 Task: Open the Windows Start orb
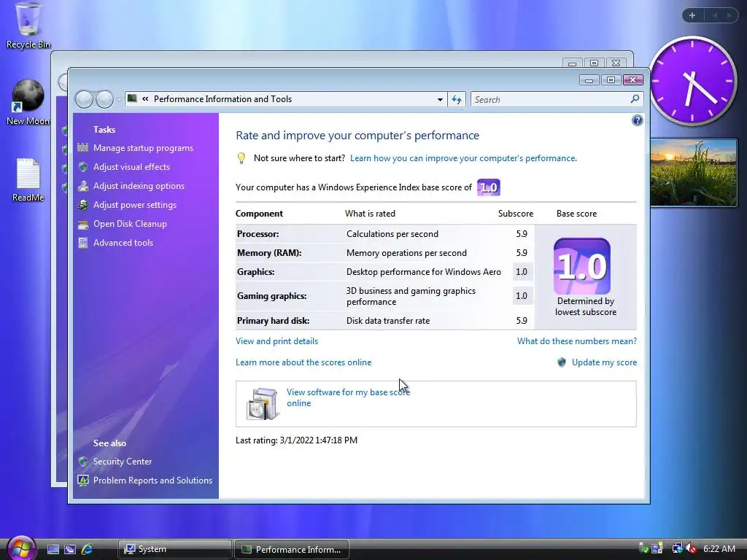[20, 548]
